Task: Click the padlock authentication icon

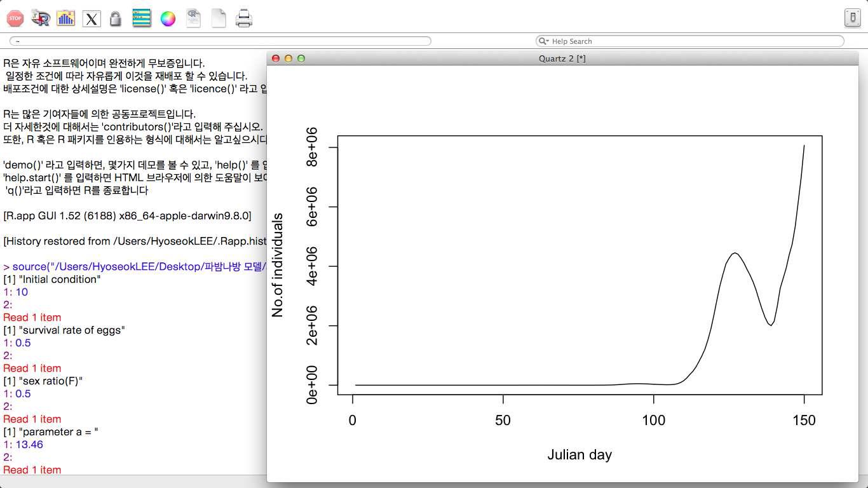Action: 115,18
